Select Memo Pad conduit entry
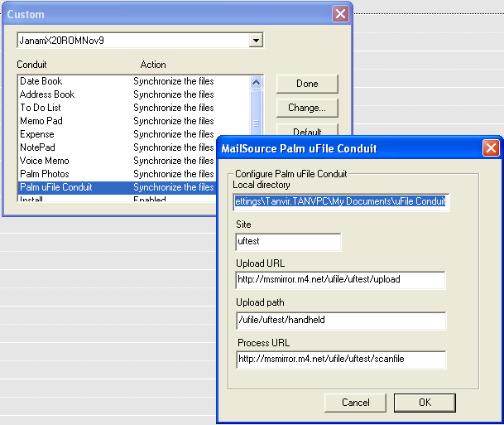 [74, 121]
